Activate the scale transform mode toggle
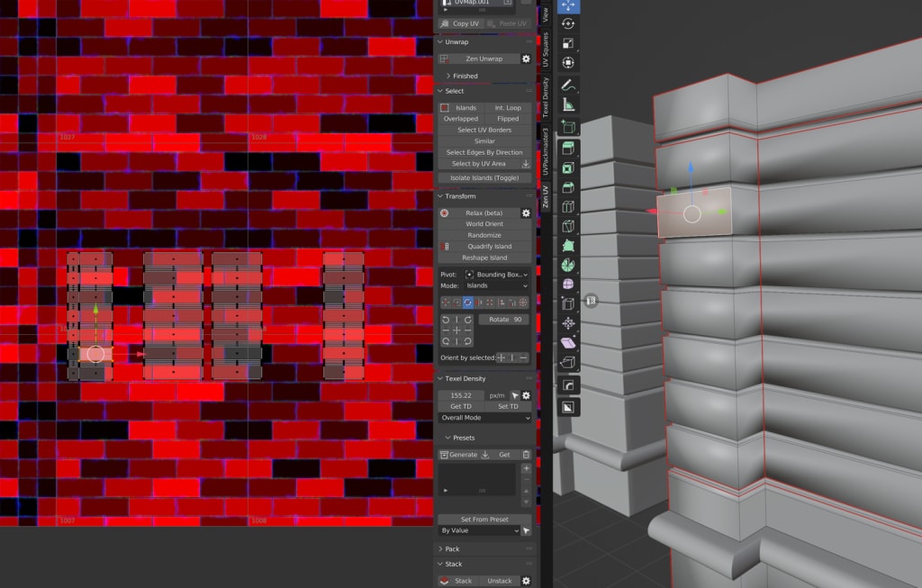Image resolution: width=922 pixels, height=588 pixels. [x=456, y=303]
